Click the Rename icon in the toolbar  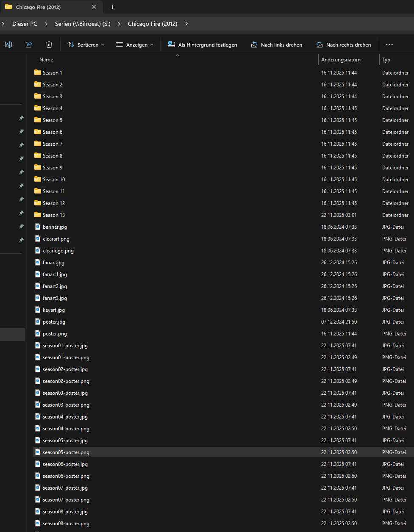[x=8, y=44]
